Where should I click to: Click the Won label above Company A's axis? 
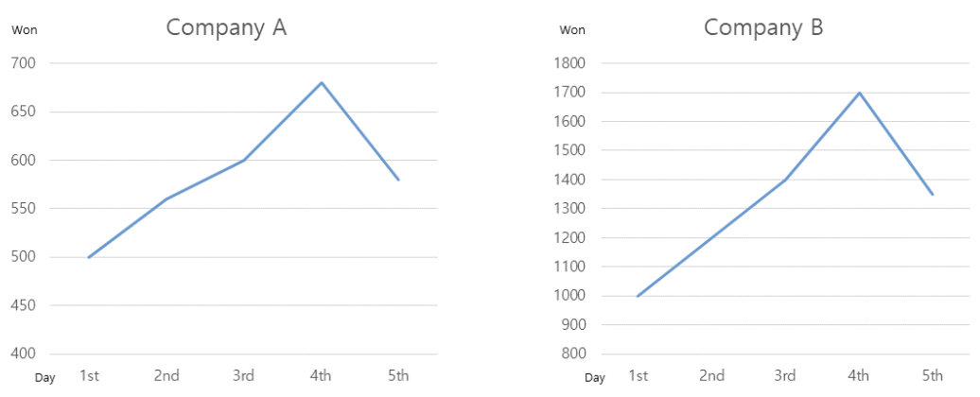(23, 28)
